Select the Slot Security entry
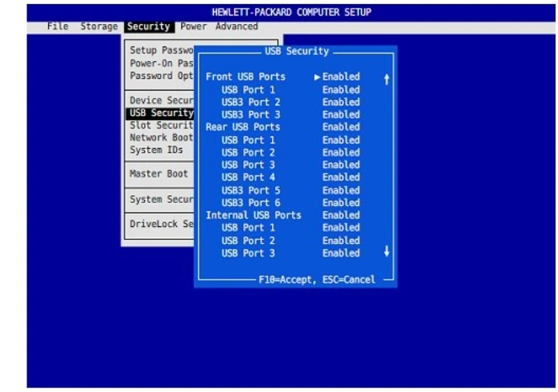 coord(161,126)
